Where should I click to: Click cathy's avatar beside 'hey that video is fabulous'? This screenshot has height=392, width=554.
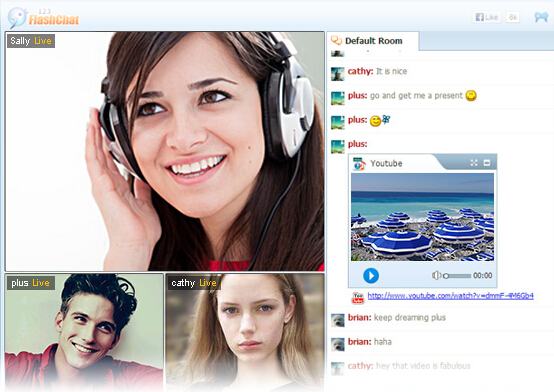337,368
